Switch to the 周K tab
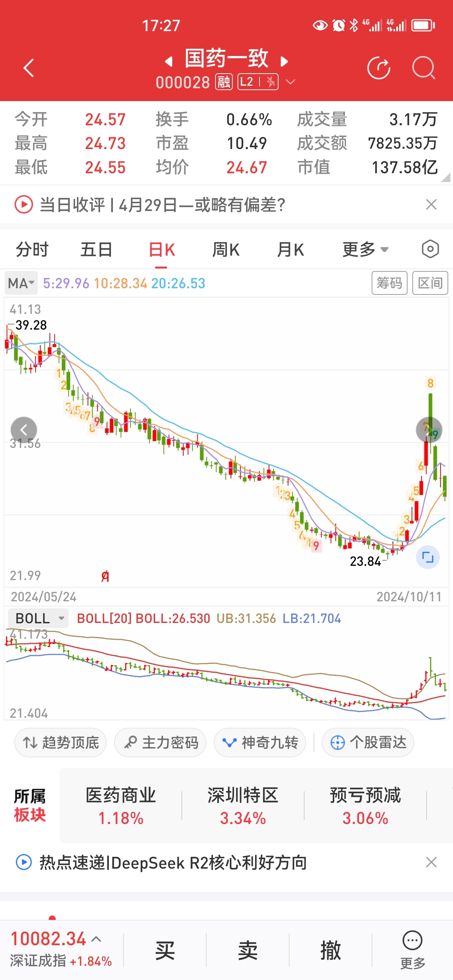Screen dimensions: 453x980 coord(226,249)
